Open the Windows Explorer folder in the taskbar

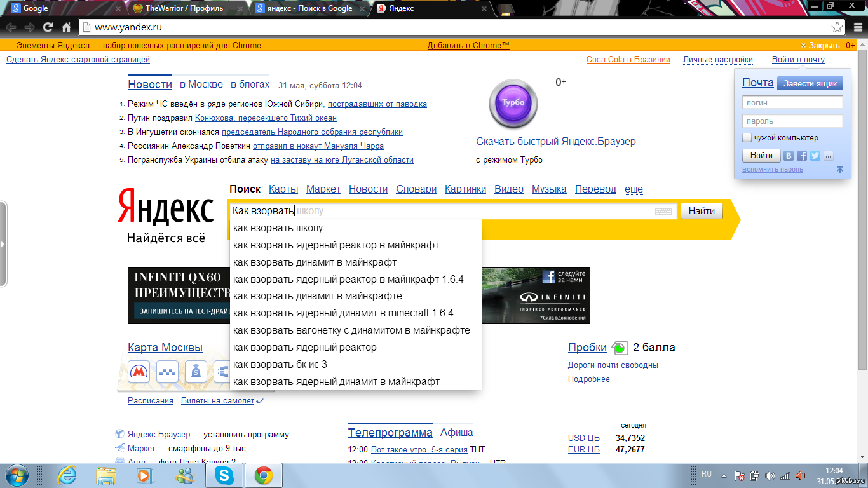pyautogui.click(x=106, y=475)
